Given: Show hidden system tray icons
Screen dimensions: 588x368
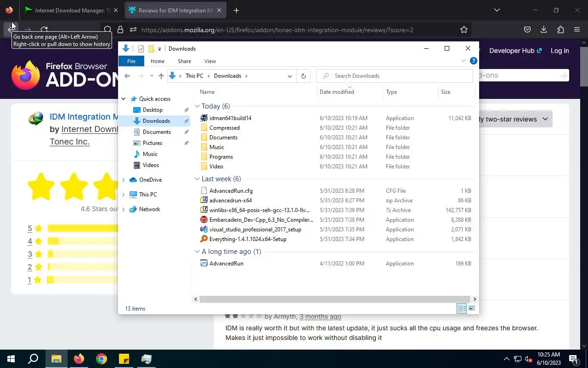Looking at the screenshot, I should (x=507, y=359).
